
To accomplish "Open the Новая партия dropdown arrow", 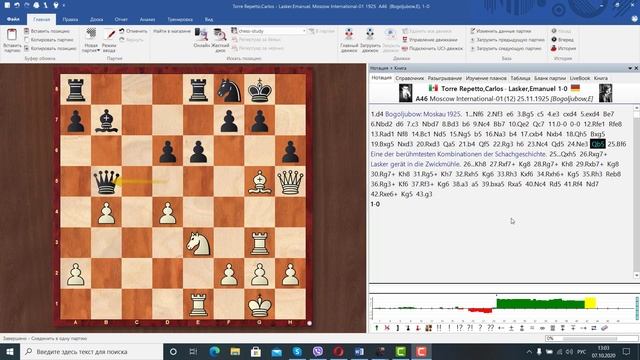I will [98, 50].
